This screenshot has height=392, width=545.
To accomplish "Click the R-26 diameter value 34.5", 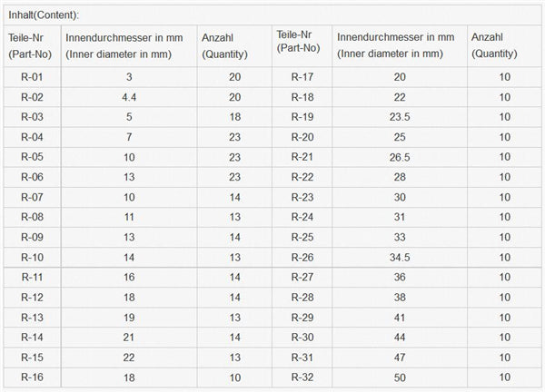I will [x=400, y=257].
